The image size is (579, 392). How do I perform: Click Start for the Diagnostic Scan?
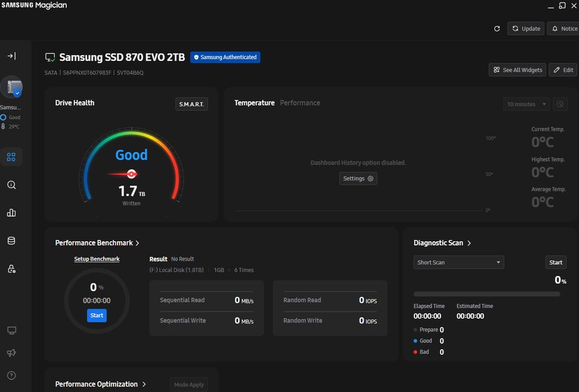tap(555, 262)
